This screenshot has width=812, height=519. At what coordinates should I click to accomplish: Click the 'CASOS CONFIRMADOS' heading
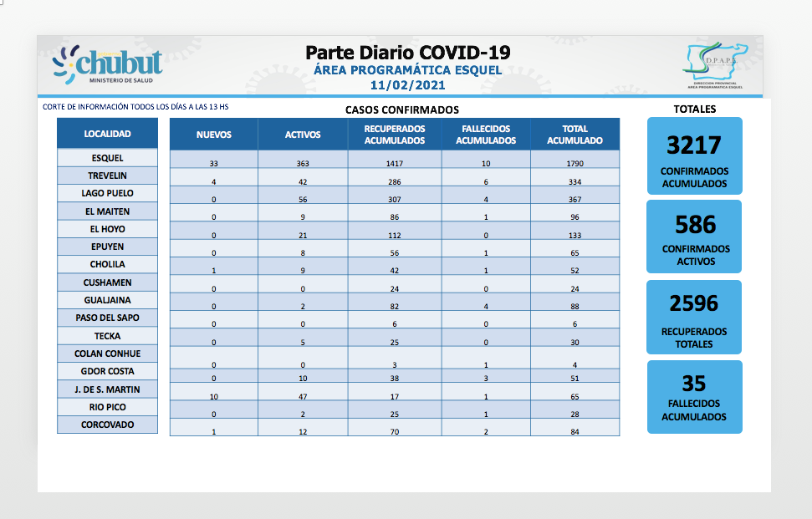pyautogui.click(x=402, y=109)
